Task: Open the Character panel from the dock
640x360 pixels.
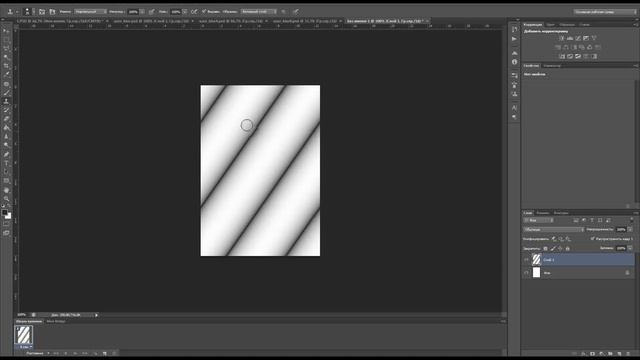Action: tap(514, 108)
